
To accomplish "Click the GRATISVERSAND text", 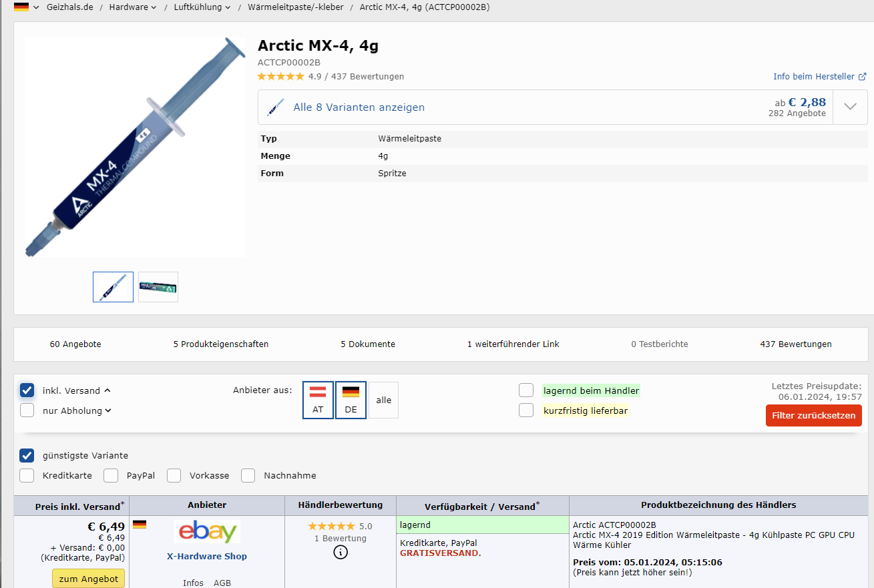I will point(439,553).
